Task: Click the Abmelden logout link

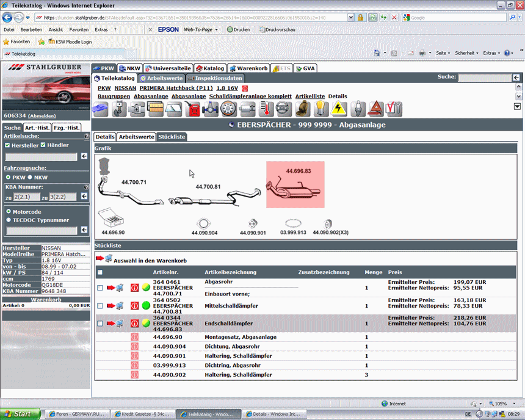Action: (x=42, y=116)
